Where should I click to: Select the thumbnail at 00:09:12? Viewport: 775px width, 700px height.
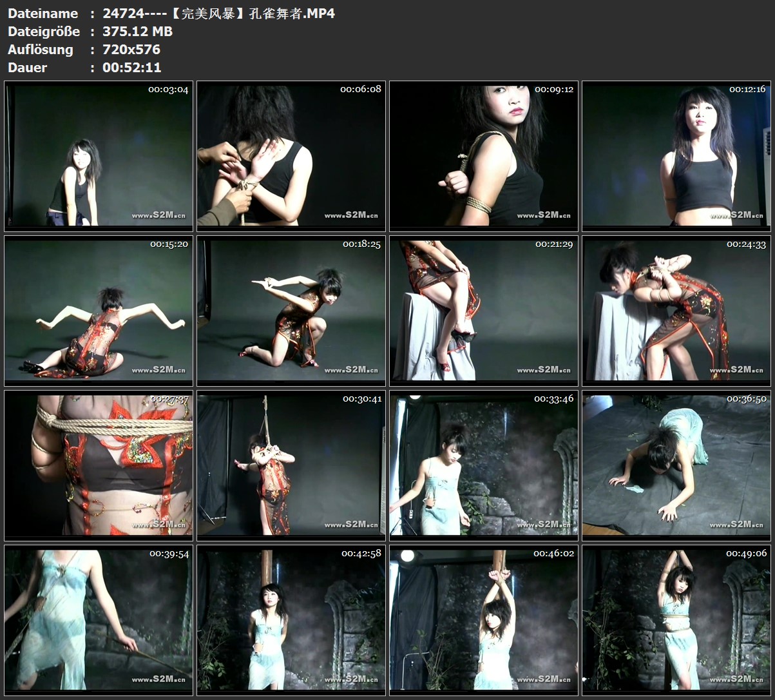(x=484, y=156)
